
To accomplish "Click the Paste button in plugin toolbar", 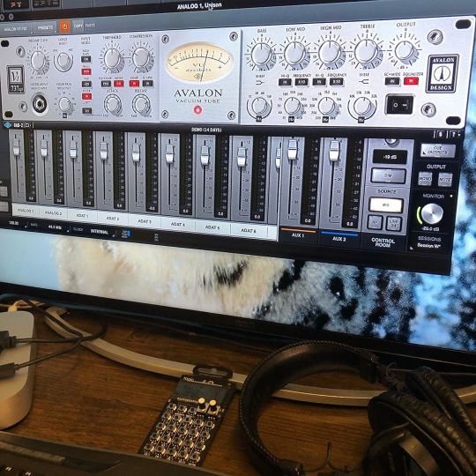I will (90, 26).
